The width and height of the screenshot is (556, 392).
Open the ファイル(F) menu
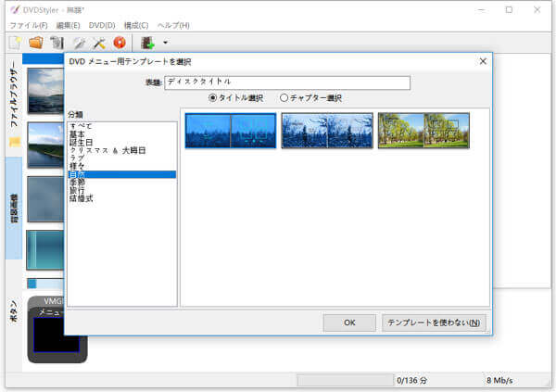29,26
